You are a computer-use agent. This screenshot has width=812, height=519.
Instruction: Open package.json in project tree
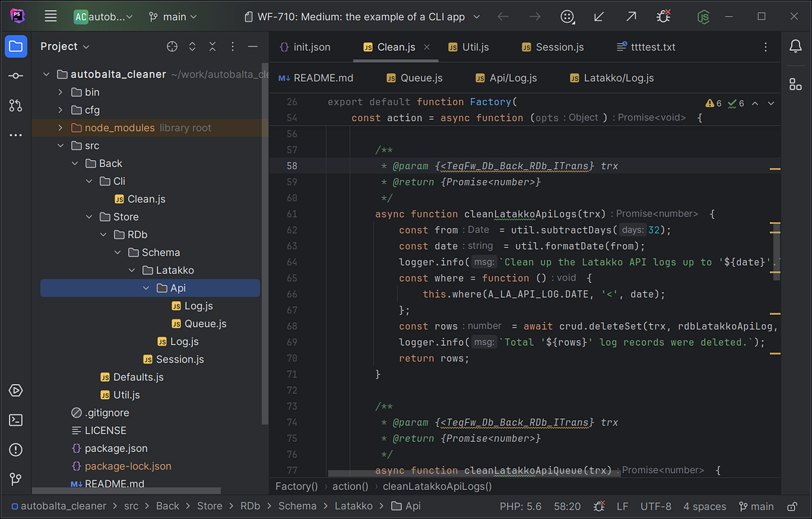[x=116, y=448]
